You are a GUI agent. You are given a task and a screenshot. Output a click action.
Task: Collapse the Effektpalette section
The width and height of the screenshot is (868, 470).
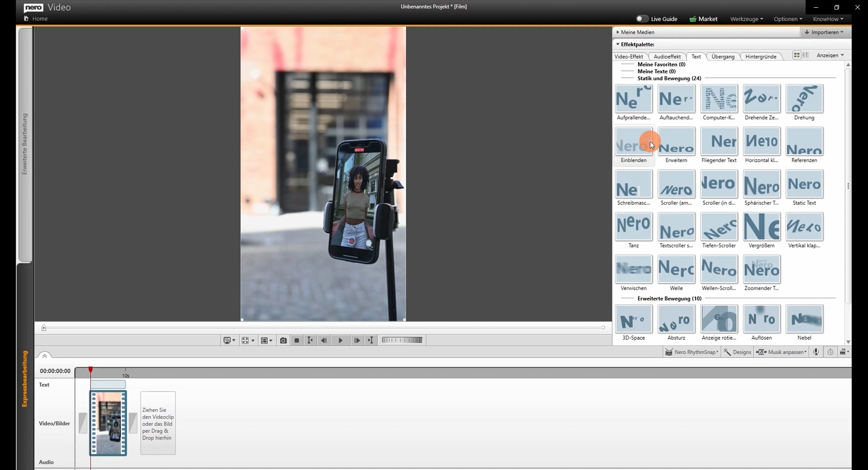point(635,44)
